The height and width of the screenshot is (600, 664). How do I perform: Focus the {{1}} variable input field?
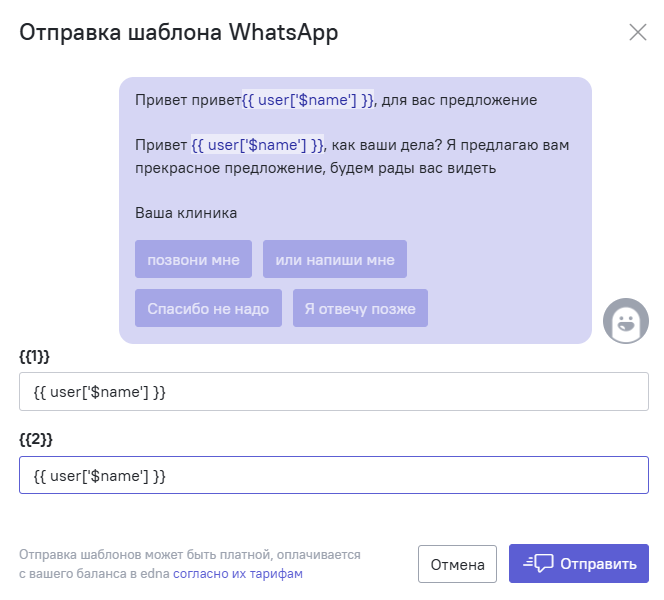334,391
